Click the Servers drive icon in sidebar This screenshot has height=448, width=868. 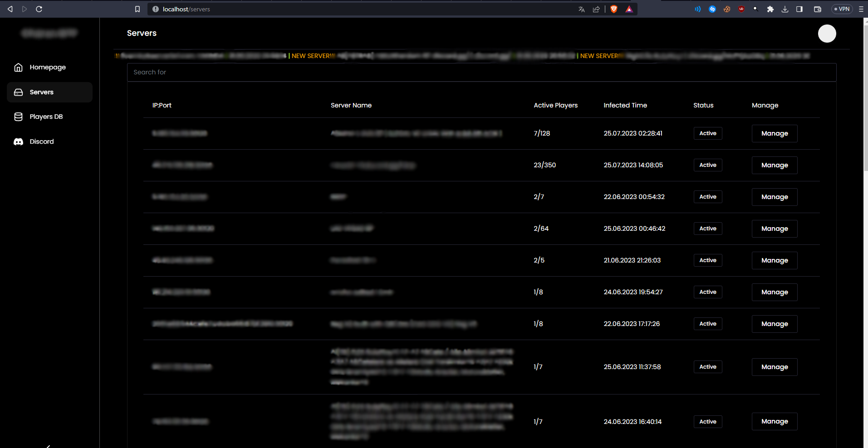coord(19,92)
